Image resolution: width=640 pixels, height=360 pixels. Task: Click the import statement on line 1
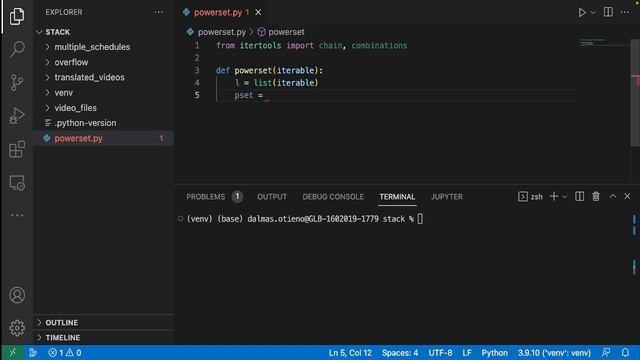coord(311,46)
